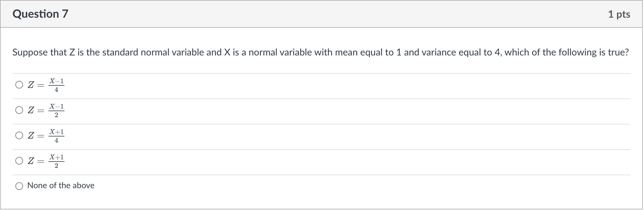Select the radio button for Z = (X-1)/2
Viewport: 644px width, 210px height.
coord(19,110)
